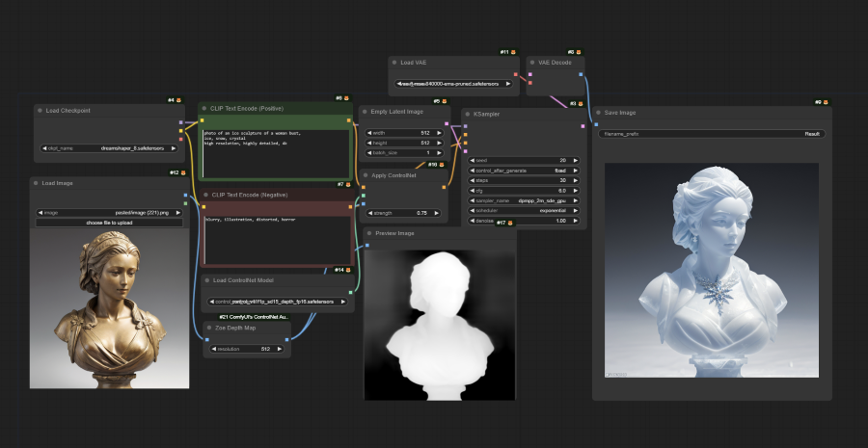
Task: Collapse the Empty Latent Image node
Action: [365, 112]
